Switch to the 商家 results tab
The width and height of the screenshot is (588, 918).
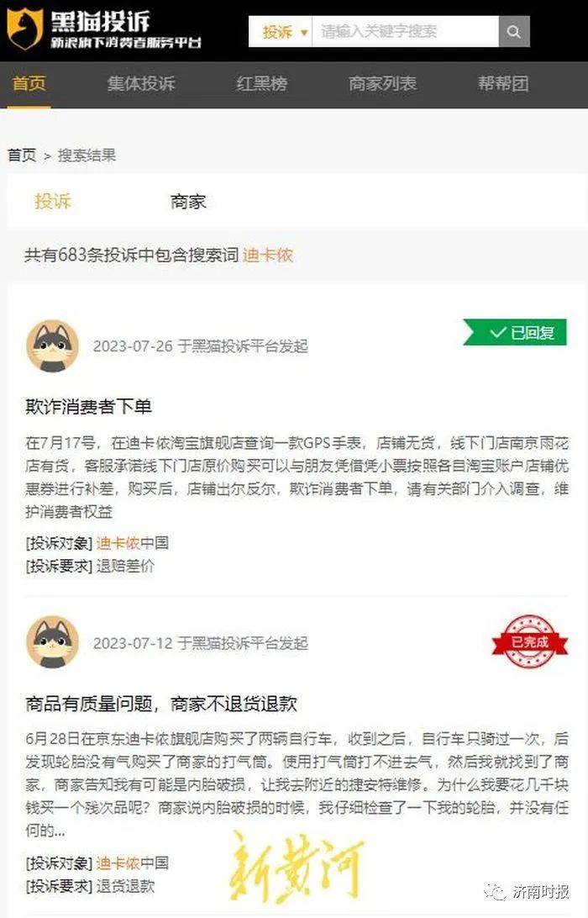point(188,202)
